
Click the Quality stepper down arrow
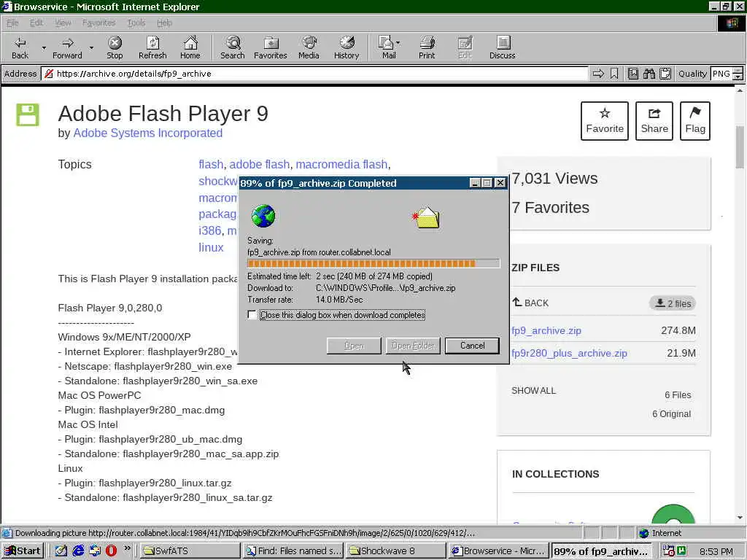coord(738,77)
